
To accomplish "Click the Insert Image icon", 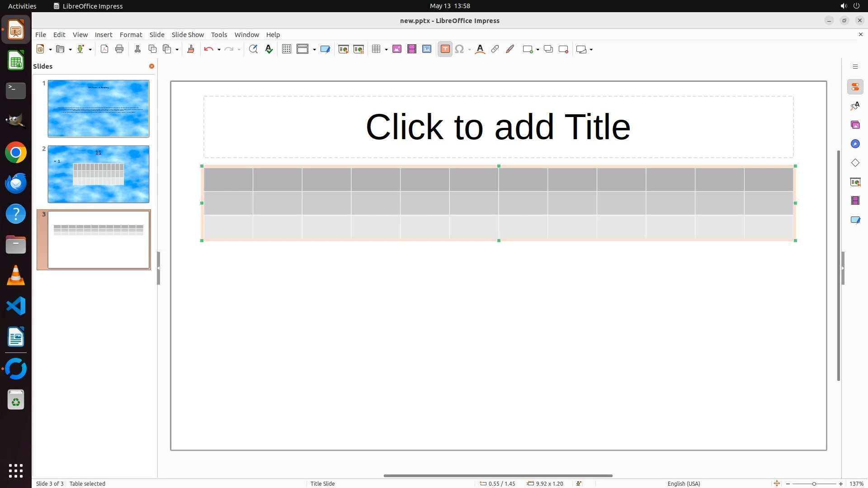I will coord(397,49).
